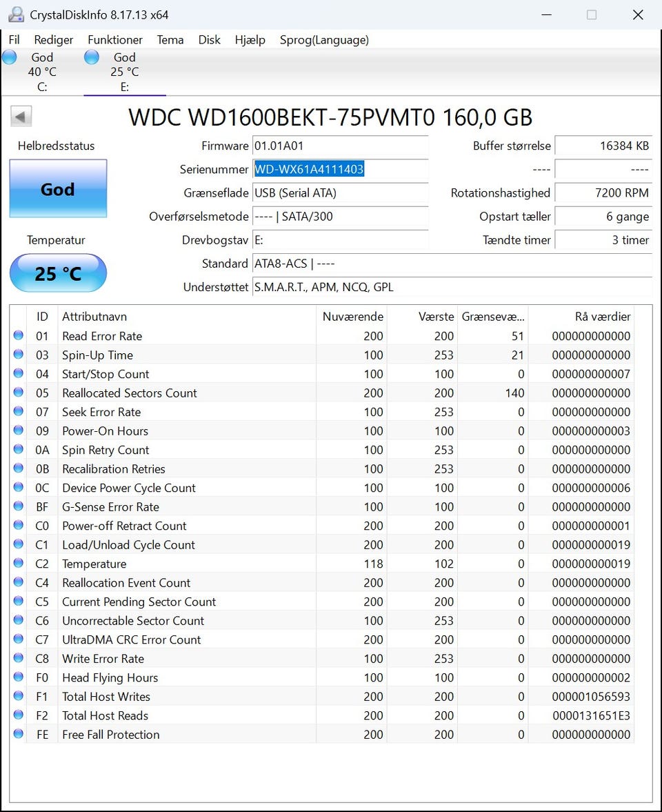The image size is (662, 812).
Task: Click the CrystalDiskInfo app icon in title bar
Action: click(16, 14)
